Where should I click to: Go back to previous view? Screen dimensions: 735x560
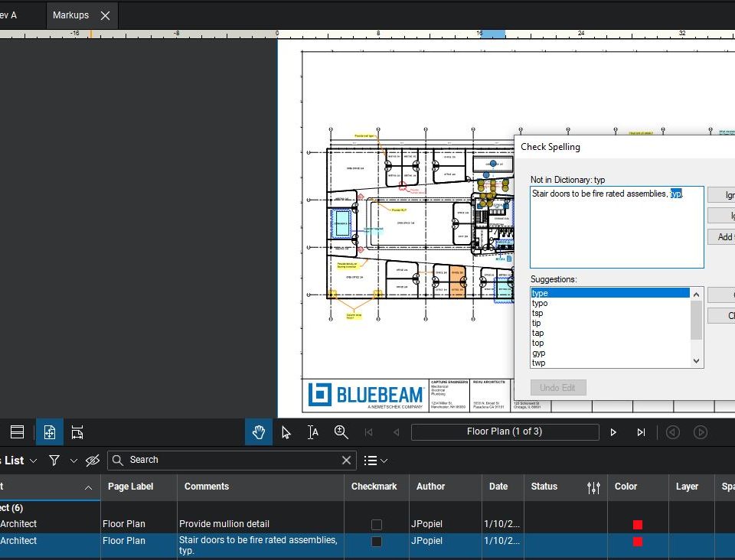pos(673,432)
